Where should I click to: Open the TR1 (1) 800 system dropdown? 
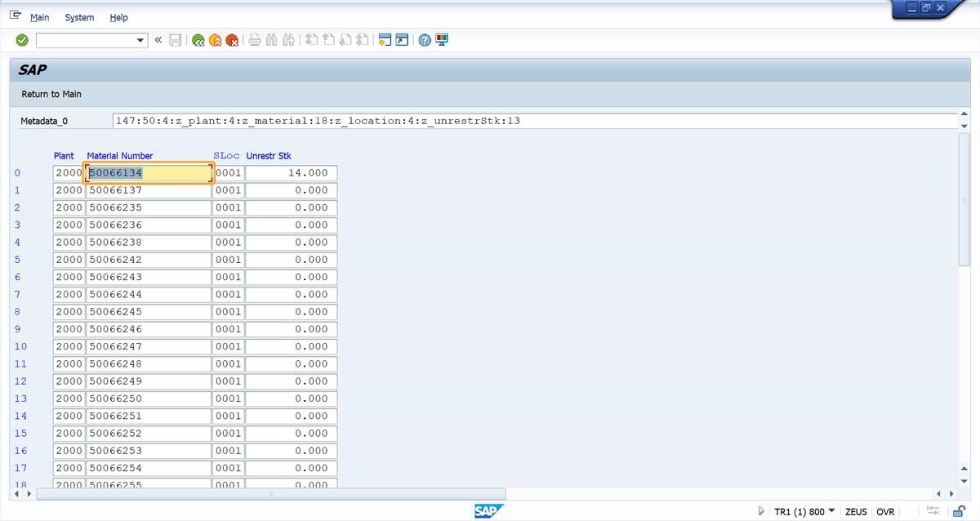831,511
